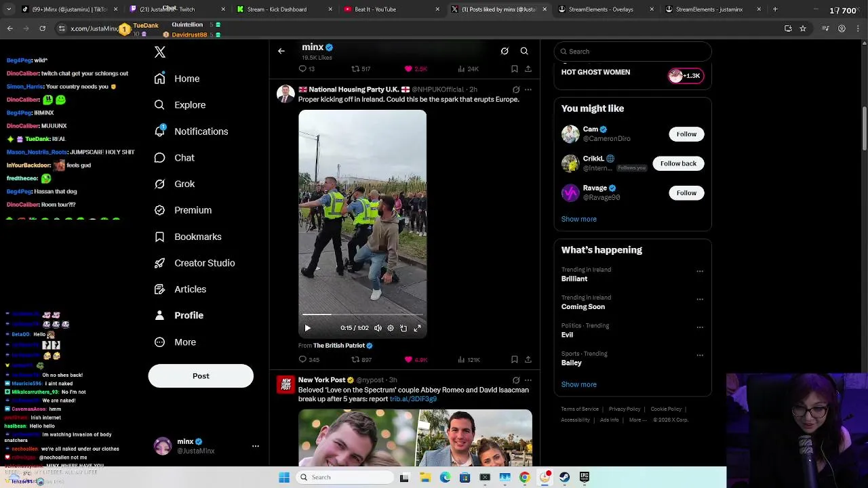Open a new browser tab
868x488 pixels.
[x=775, y=9]
